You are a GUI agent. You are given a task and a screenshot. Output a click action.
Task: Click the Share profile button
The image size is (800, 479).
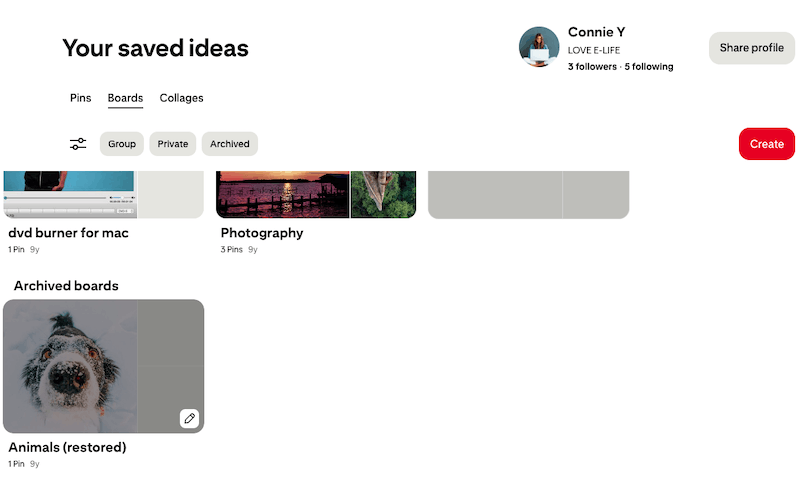[x=752, y=48]
